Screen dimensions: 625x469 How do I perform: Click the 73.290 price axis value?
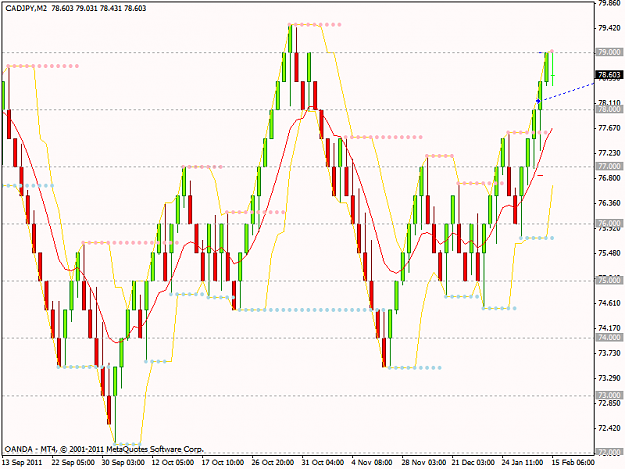tap(609, 378)
